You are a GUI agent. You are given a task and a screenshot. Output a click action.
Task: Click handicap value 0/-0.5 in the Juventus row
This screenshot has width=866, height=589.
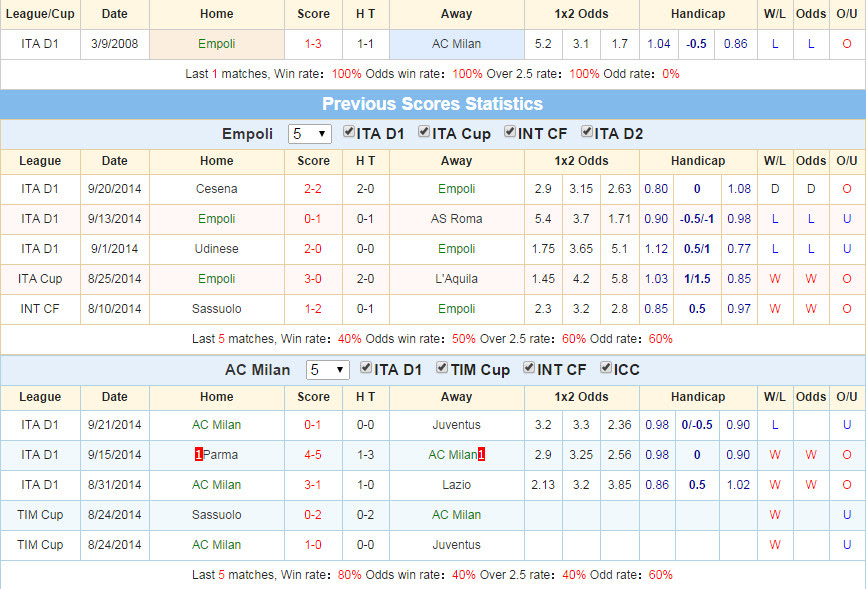point(696,424)
